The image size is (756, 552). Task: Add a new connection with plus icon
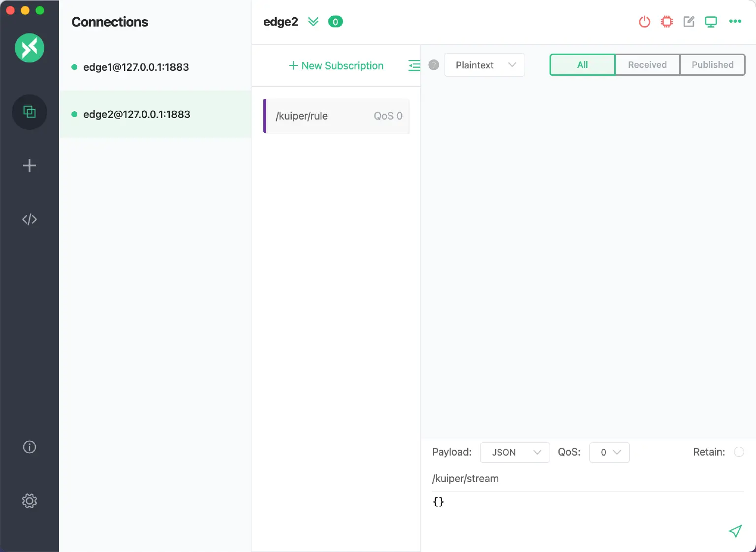click(30, 165)
